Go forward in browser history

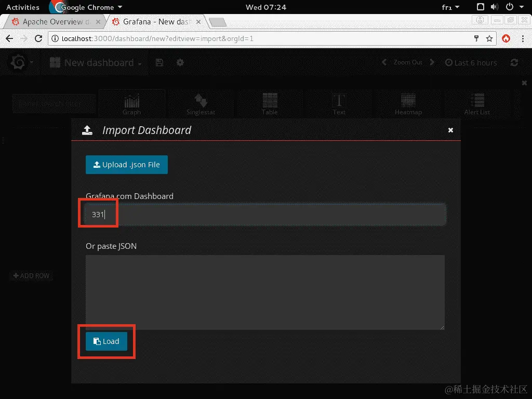click(x=24, y=38)
